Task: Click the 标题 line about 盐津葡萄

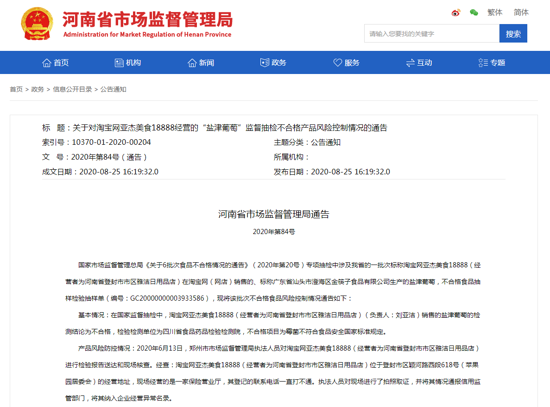Action: click(214, 127)
